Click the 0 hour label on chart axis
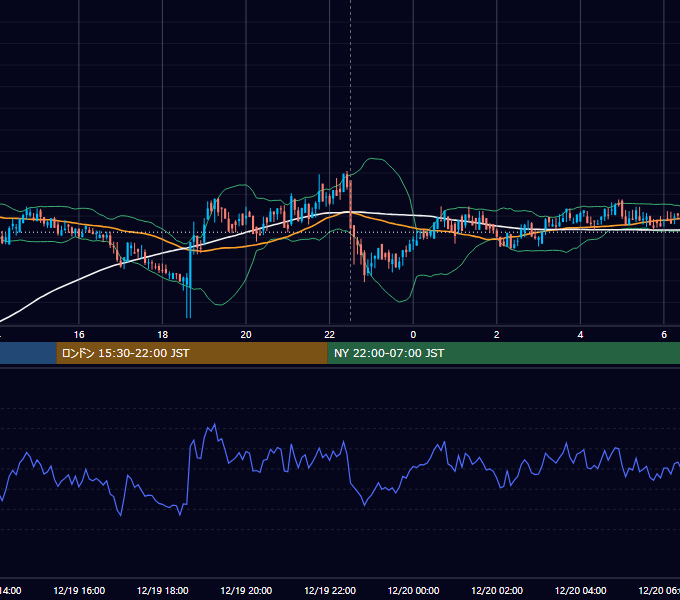This screenshot has width=680, height=600. [413, 335]
